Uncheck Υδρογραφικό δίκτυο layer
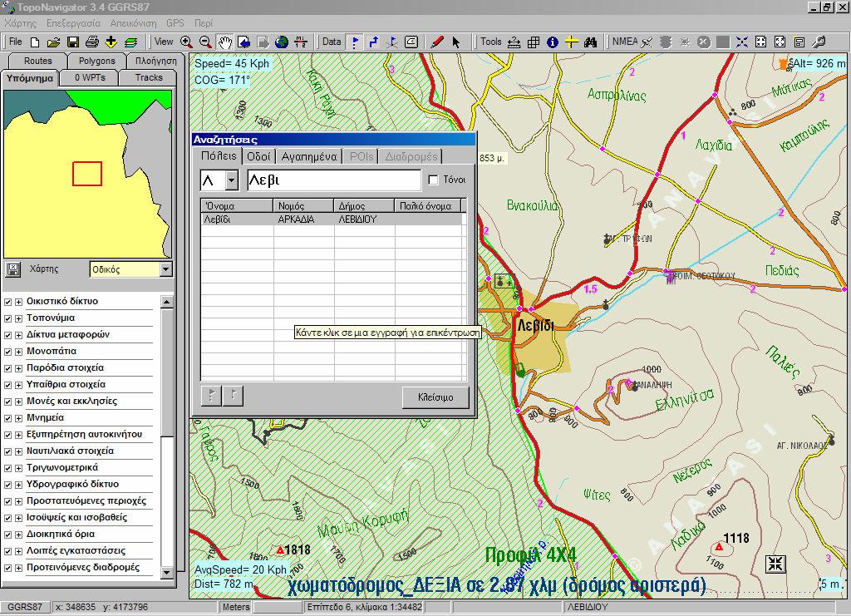The width and height of the screenshot is (851, 616). tap(7, 485)
